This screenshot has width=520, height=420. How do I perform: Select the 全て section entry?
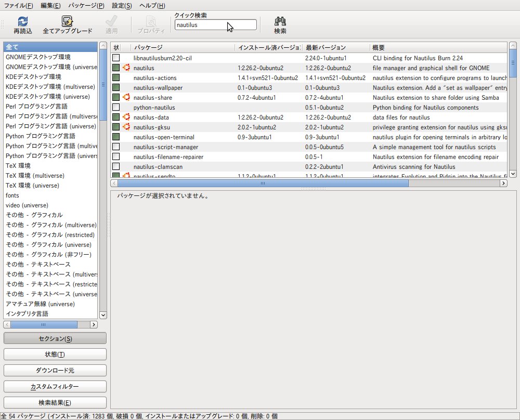[50, 47]
